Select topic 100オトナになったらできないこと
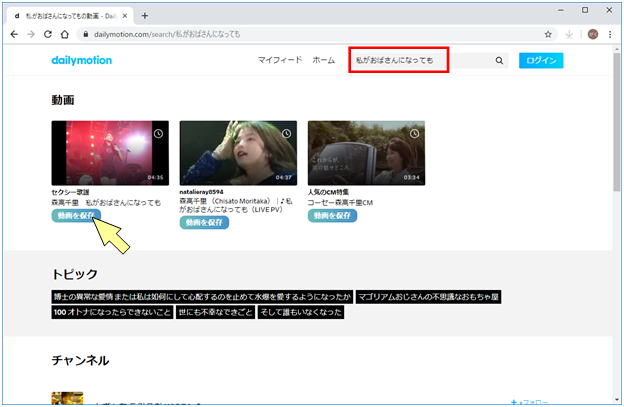624x407 pixels. (112, 312)
